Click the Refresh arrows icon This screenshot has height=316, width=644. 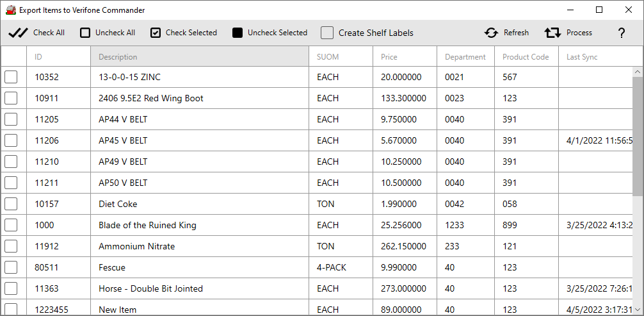[491, 33]
